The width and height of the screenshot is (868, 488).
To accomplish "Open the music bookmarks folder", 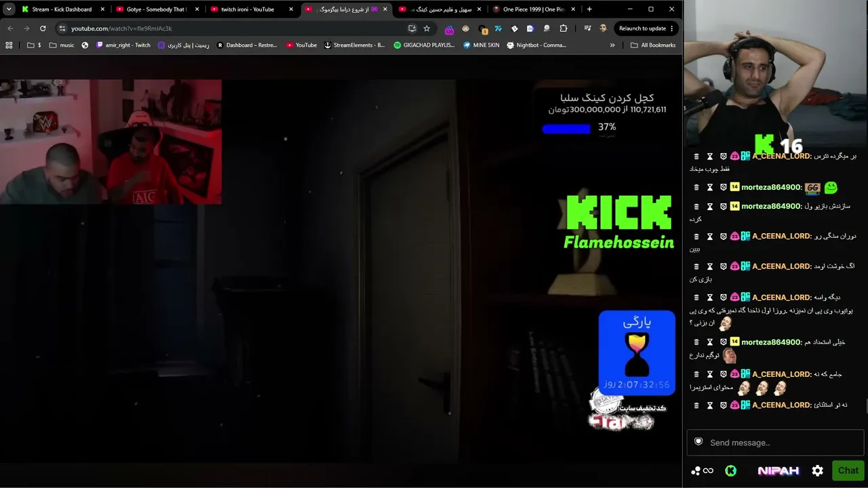I will point(62,45).
